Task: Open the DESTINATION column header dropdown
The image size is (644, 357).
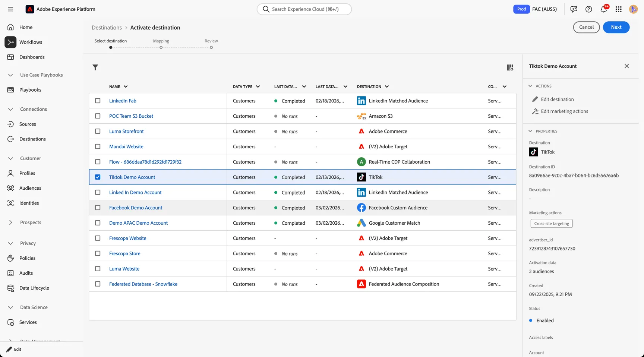Action: click(387, 86)
